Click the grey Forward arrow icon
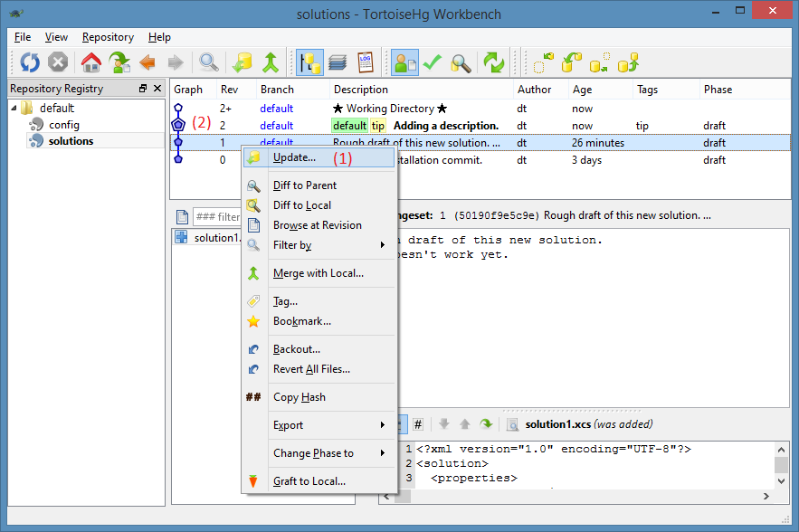Viewport: 799px width, 532px height. (x=176, y=62)
